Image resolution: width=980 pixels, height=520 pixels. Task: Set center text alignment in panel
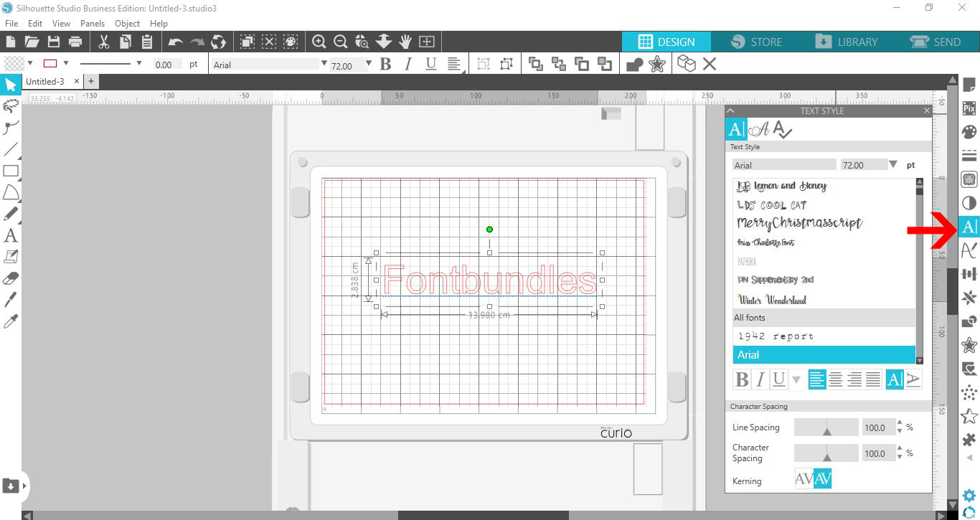[x=836, y=379]
